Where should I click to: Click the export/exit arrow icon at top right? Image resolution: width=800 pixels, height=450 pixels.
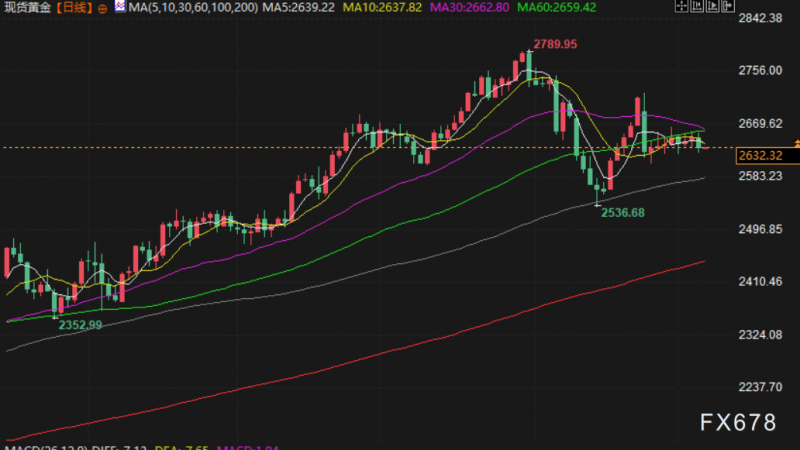(x=728, y=6)
